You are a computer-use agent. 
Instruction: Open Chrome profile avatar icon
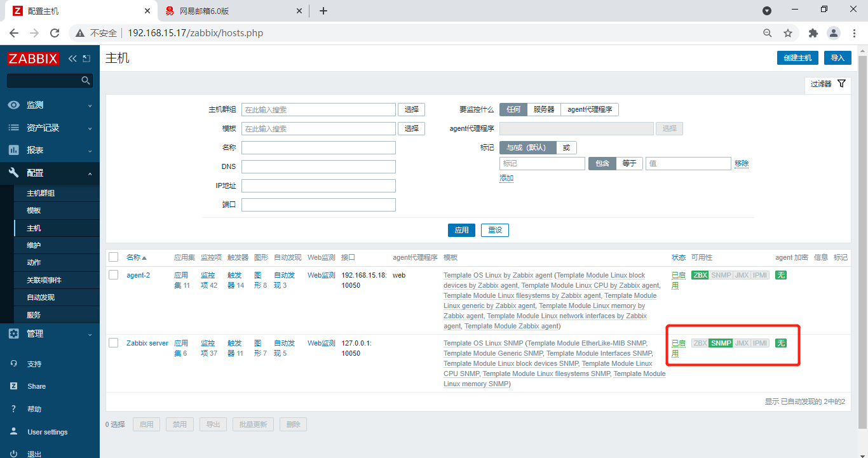click(x=833, y=33)
